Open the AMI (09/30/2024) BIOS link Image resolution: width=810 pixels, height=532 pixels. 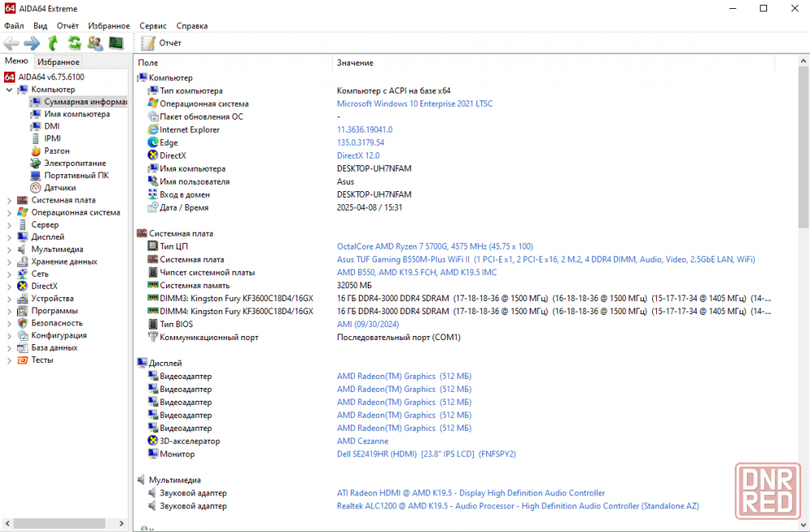368,325
